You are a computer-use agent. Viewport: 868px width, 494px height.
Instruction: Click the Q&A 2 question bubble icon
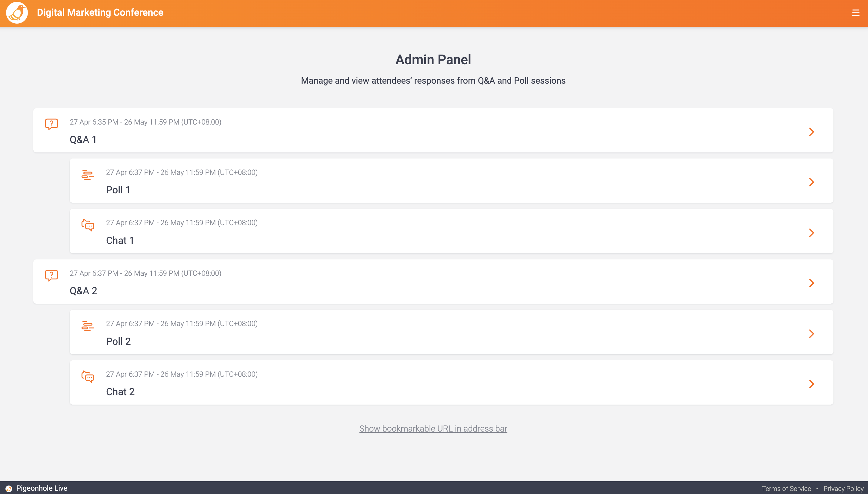click(52, 275)
